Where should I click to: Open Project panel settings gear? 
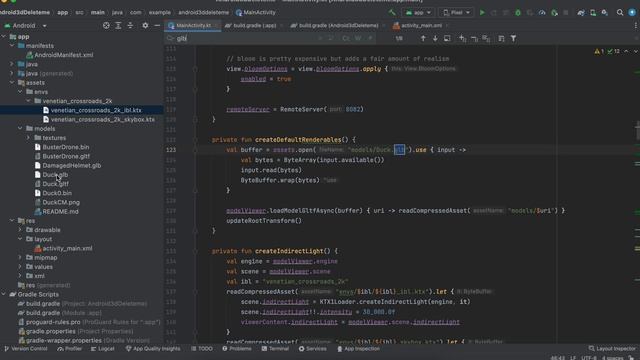click(x=145, y=25)
